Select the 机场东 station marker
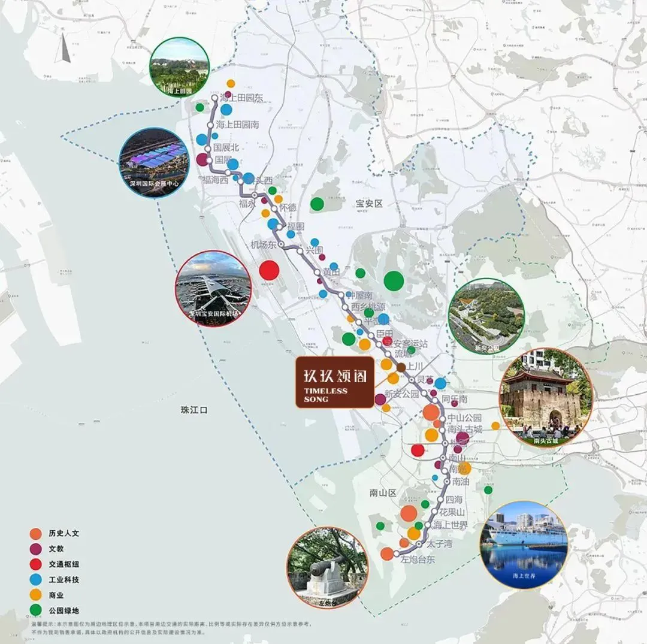This screenshot has width=647, height=644. 282,244
